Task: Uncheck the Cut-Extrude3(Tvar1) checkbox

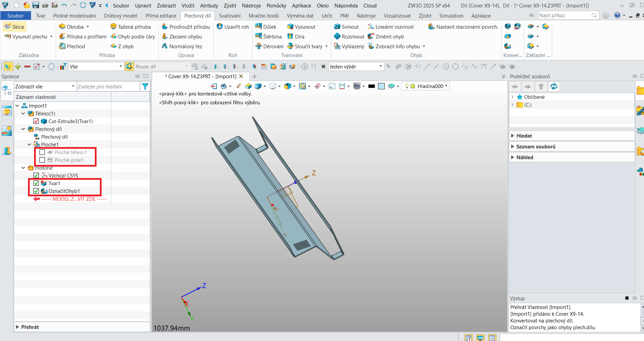Action: tap(36, 121)
